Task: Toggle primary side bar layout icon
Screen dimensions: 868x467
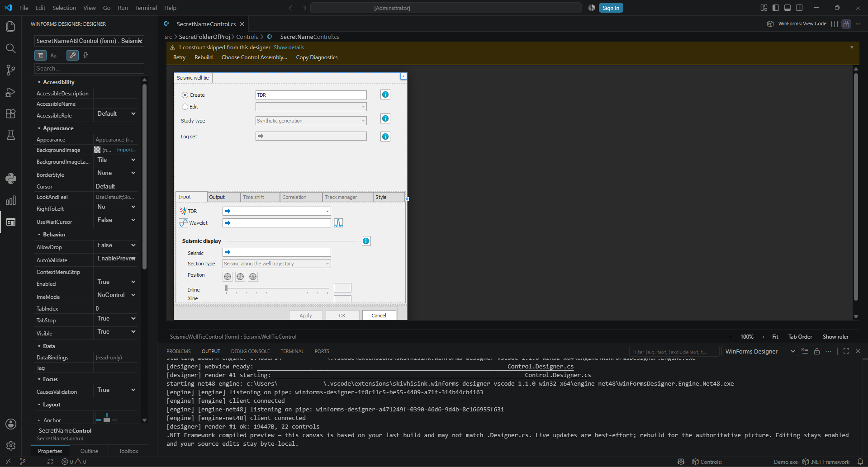Action: pyautogui.click(x=776, y=8)
